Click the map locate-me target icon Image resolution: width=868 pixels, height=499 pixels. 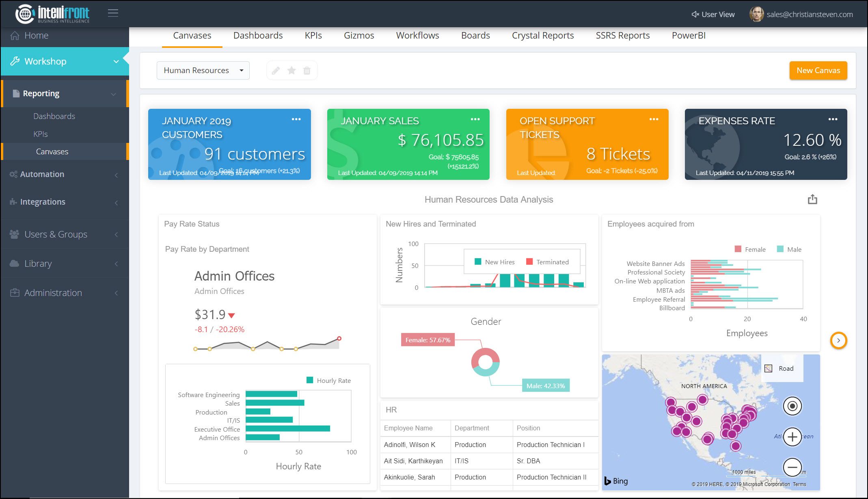tap(792, 406)
